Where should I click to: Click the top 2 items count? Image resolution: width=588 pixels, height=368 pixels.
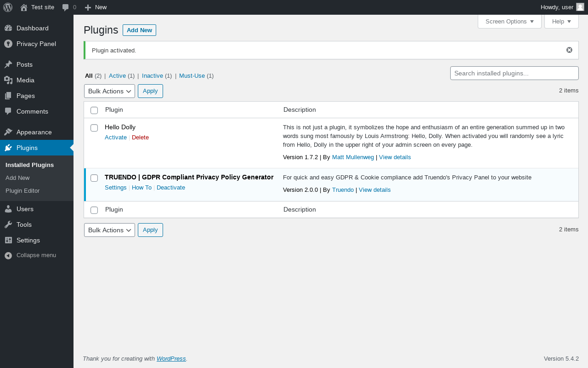[569, 90]
